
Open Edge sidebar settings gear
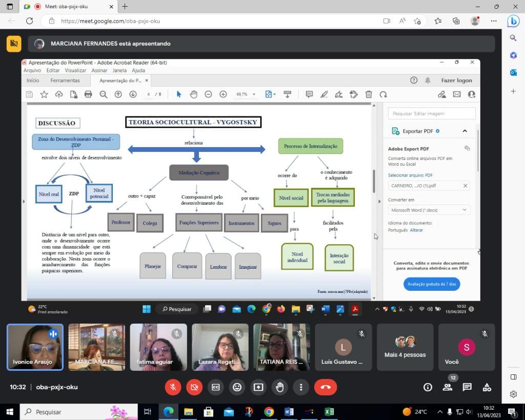point(513,394)
